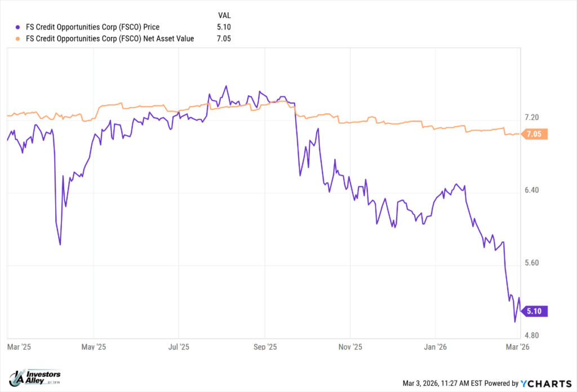Click the May '25 x-axis label
This screenshot has width=577, height=392.
click(x=94, y=347)
